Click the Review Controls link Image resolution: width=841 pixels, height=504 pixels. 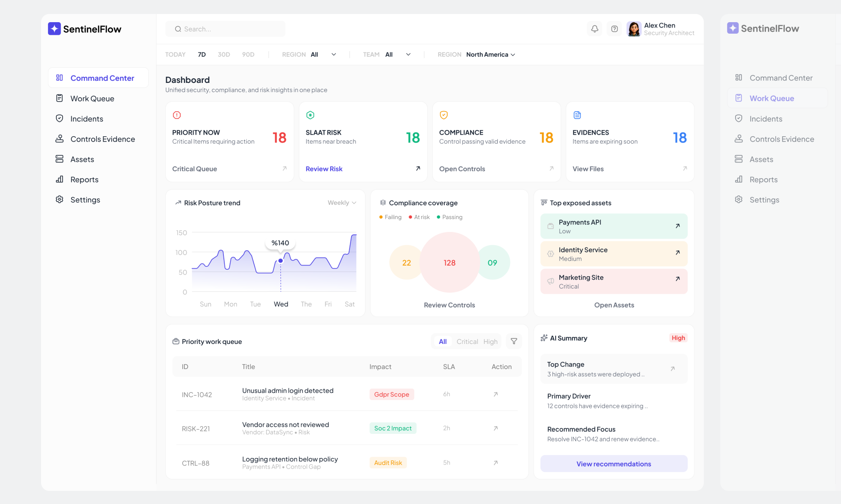pyautogui.click(x=449, y=305)
